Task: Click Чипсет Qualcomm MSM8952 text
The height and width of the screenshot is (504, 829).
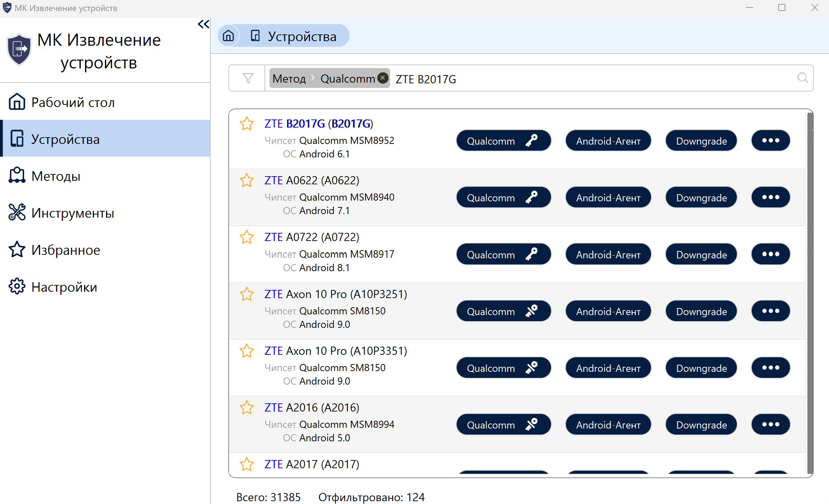Action: click(x=329, y=140)
